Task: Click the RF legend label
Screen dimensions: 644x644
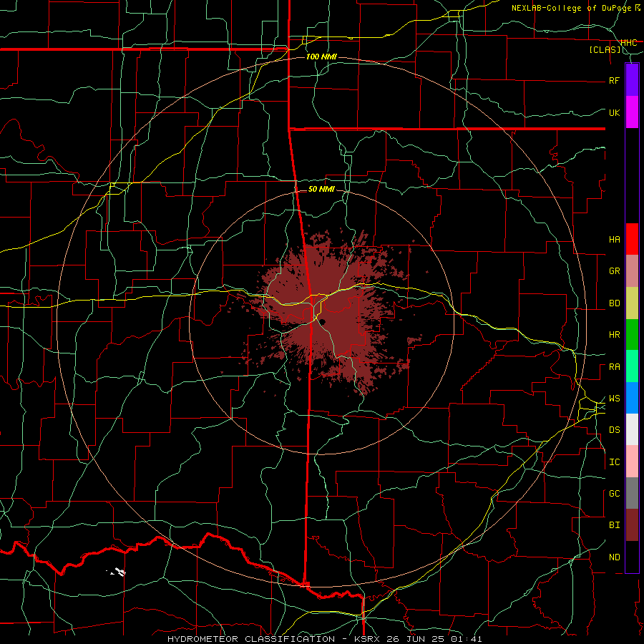Action: (615, 80)
